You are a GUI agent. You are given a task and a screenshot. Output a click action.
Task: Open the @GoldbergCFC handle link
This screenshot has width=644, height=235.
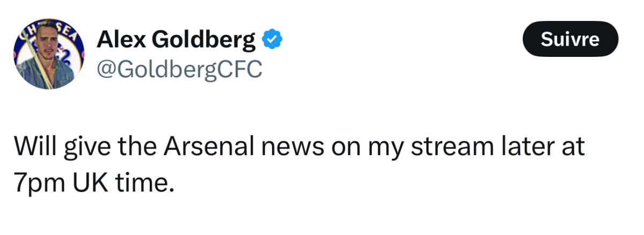[179, 69]
